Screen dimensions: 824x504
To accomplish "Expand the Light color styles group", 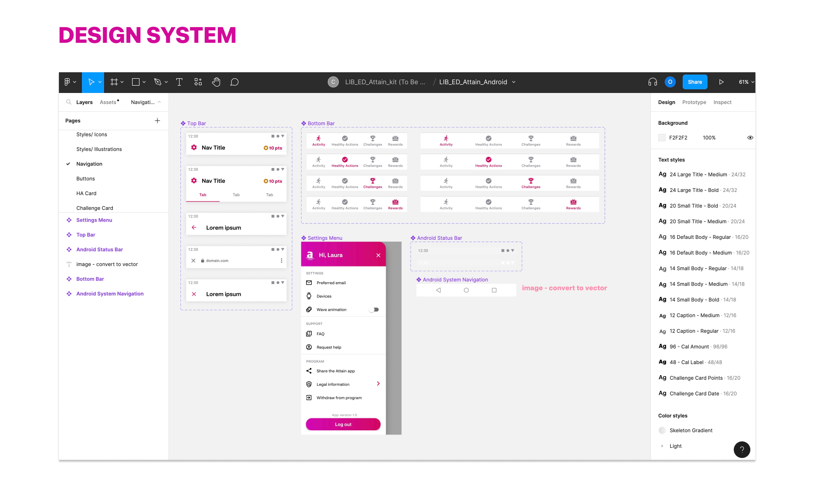I will (662, 446).
